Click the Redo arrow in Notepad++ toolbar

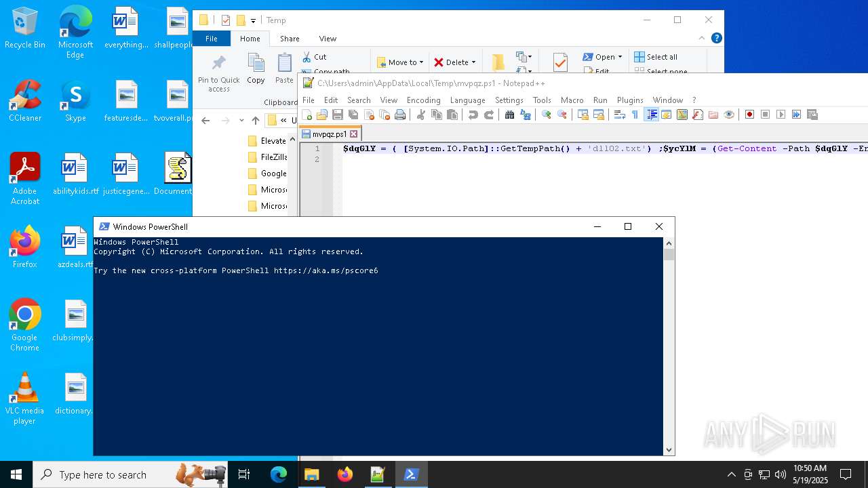pyautogui.click(x=489, y=115)
